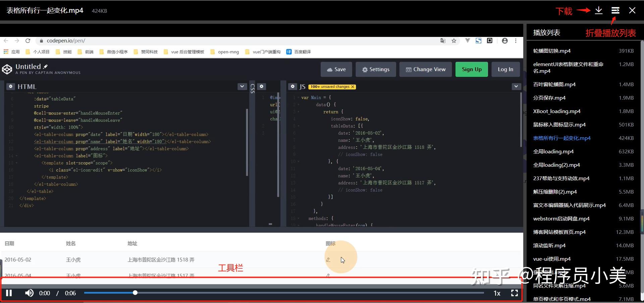Pause the video playback
Image resolution: width=644 pixels, height=303 pixels.
tap(9, 293)
